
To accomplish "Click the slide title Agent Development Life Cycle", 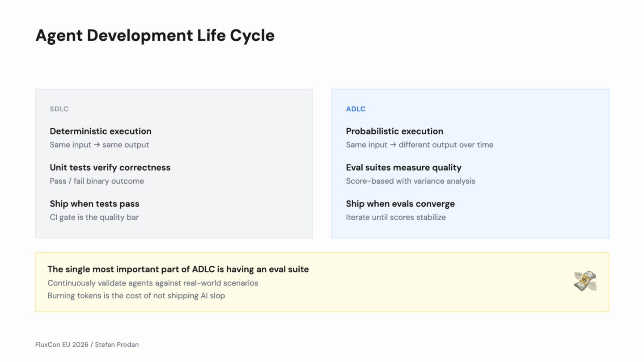I will click(155, 35).
